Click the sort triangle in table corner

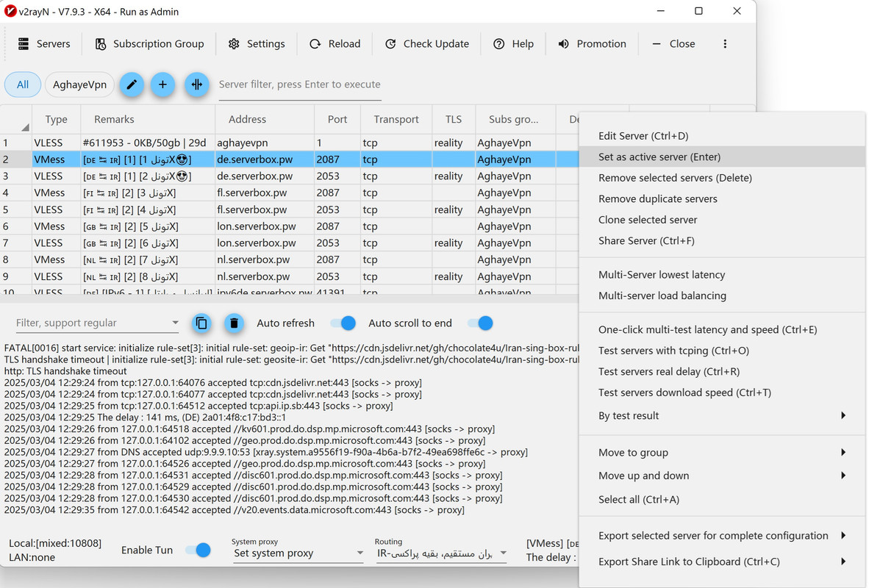(25, 127)
